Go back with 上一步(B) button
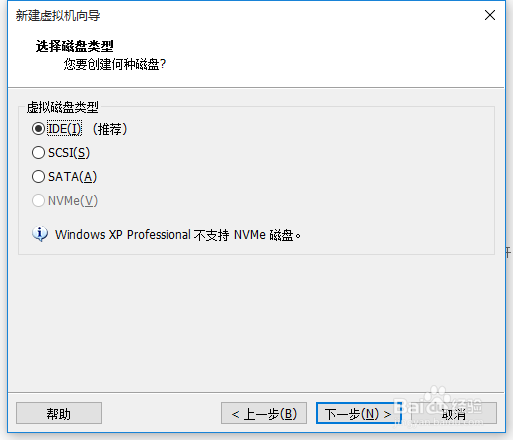Image resolution: width=513 pixels, height=440 pixels. [264, 413]
